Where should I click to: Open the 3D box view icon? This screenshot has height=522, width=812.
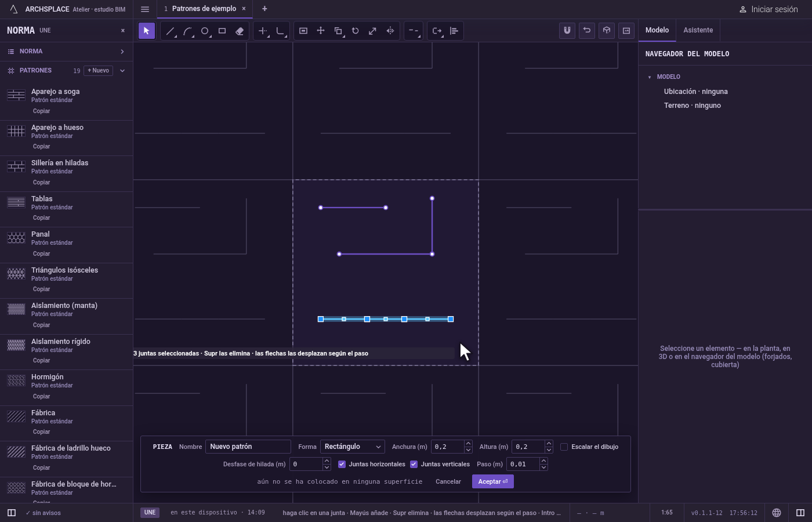coord(607,31)
